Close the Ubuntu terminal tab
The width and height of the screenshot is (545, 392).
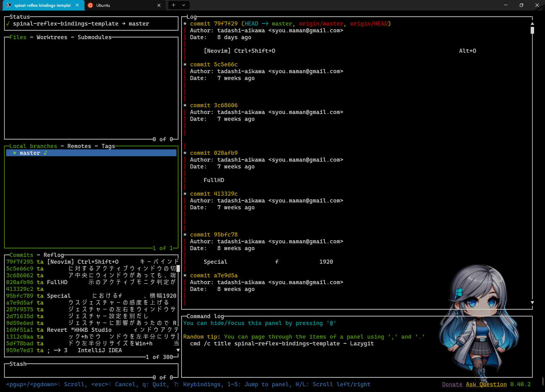pos(159,5)
